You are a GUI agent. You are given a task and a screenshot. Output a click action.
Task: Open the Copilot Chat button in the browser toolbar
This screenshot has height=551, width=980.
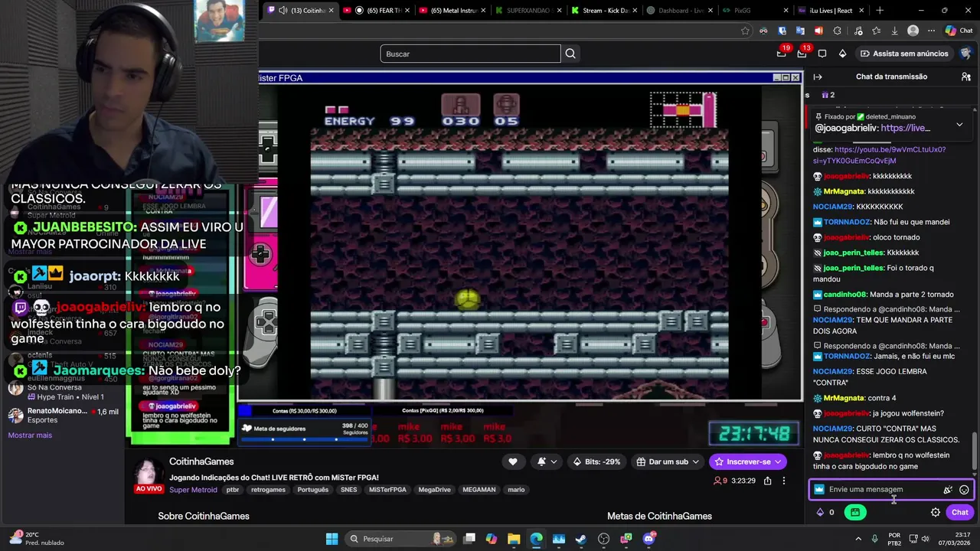(x=960, y=31)
